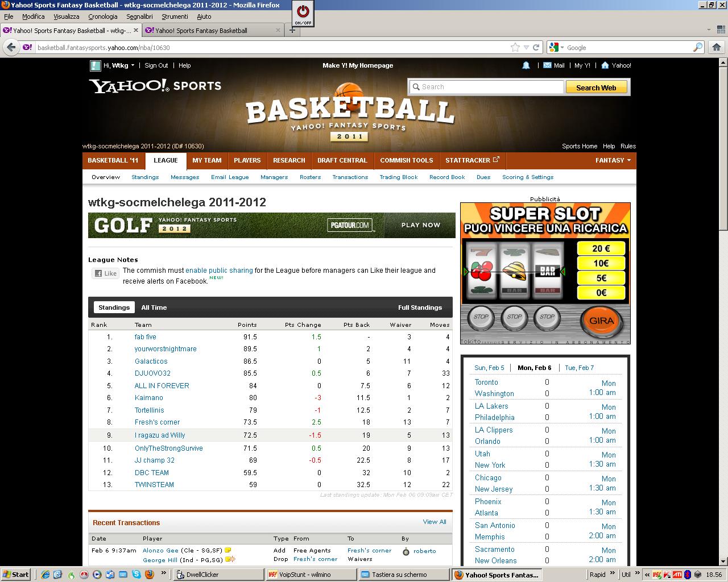This screenshot has width=728, height=582.
Task: Click the Facebook Like button
Action: click(x=106, y=273)
